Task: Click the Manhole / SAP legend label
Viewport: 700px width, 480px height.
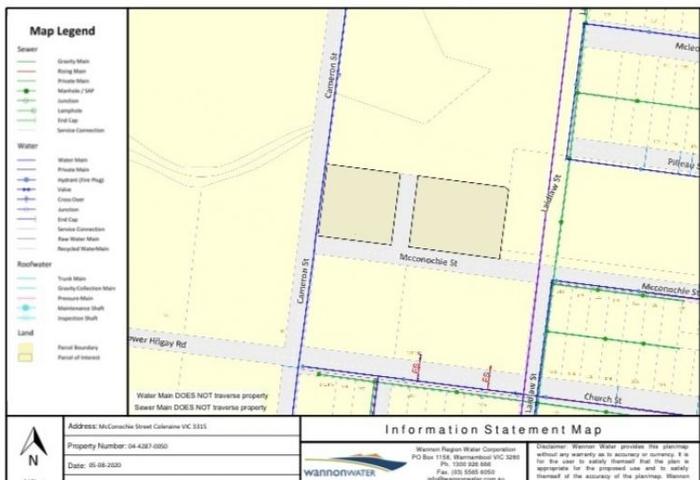Action: [75, 91]
